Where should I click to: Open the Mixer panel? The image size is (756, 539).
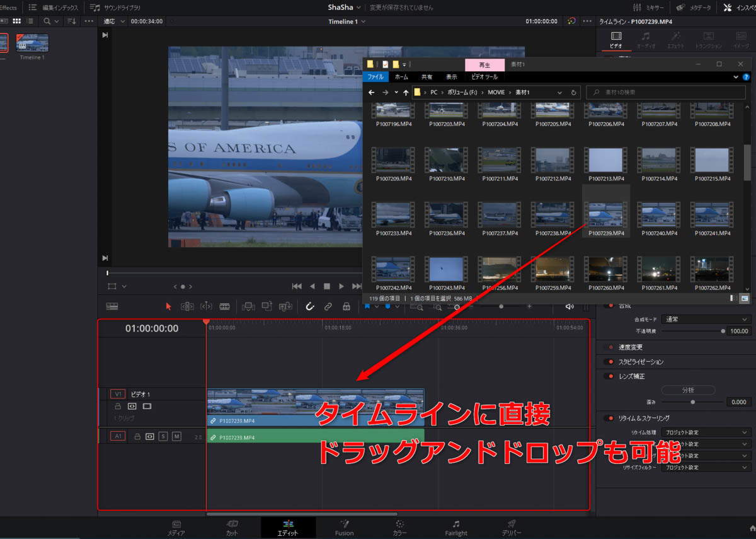click(648, 8)
